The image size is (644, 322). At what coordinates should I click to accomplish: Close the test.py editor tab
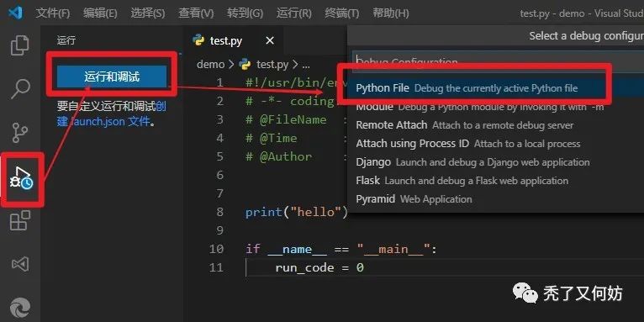tap(269, 40)
